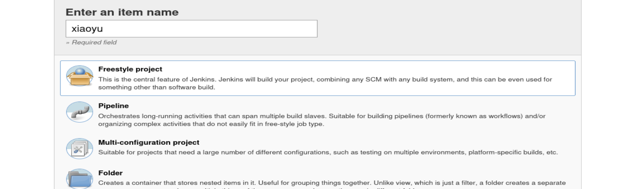Image resolution: width=644 pixels, height=189 pixels.
Task: Click the Freestyle project title
Action: click(x=130, y=69)
